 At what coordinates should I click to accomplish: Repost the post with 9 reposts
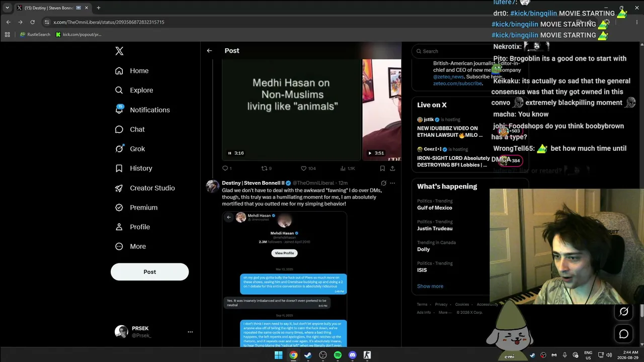[x=266, y=168]
